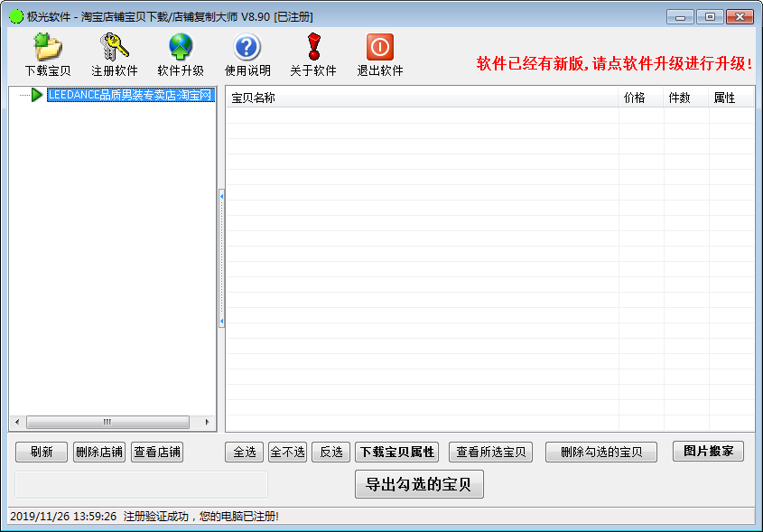Click the 反选 button
763x532 pixels.
(330, 453)
